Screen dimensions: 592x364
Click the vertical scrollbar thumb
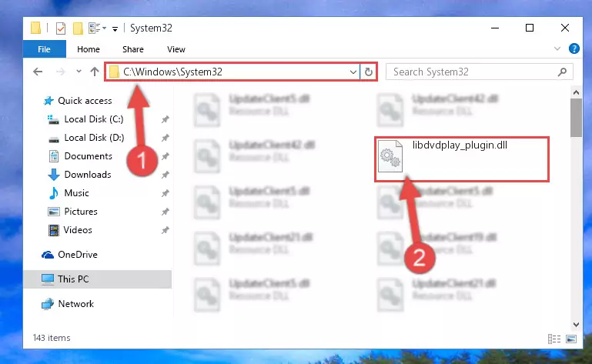click(x=576, y=118)
